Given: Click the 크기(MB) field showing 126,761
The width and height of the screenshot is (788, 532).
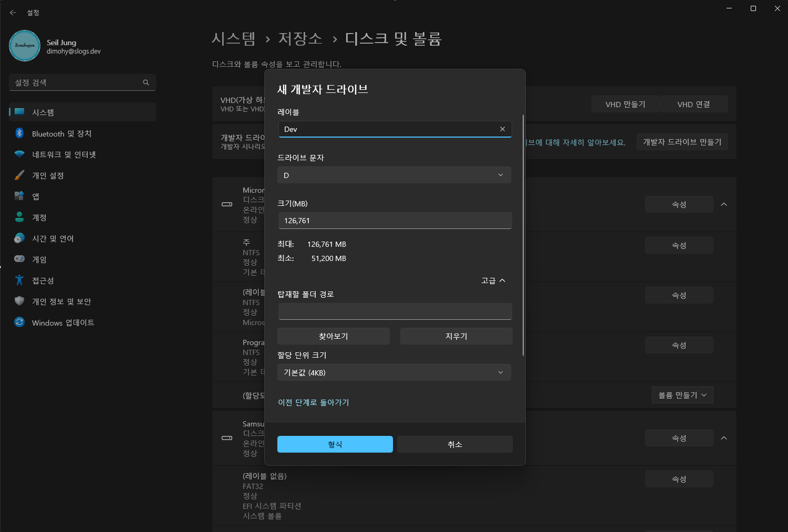Looking at the screenshot, I should point(395,221).
